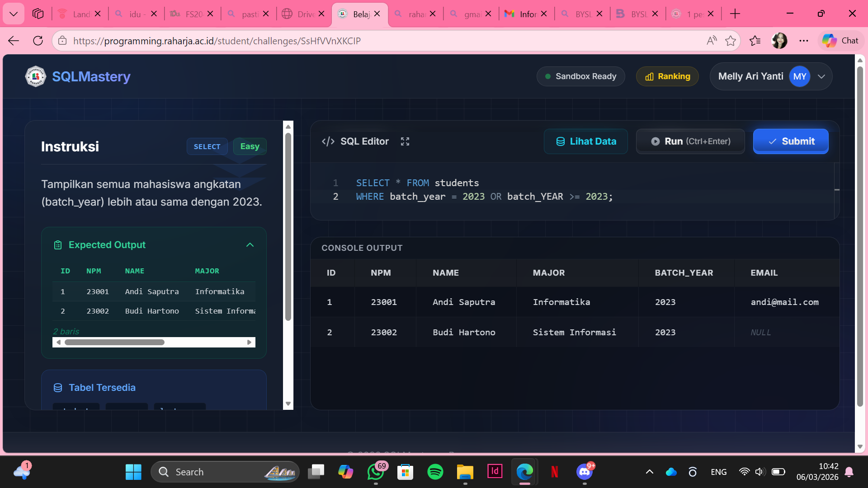The width and height of the screenshot is (868, 488).
Task: Switch to the FS20 browser tab
Action: [189, 14]
